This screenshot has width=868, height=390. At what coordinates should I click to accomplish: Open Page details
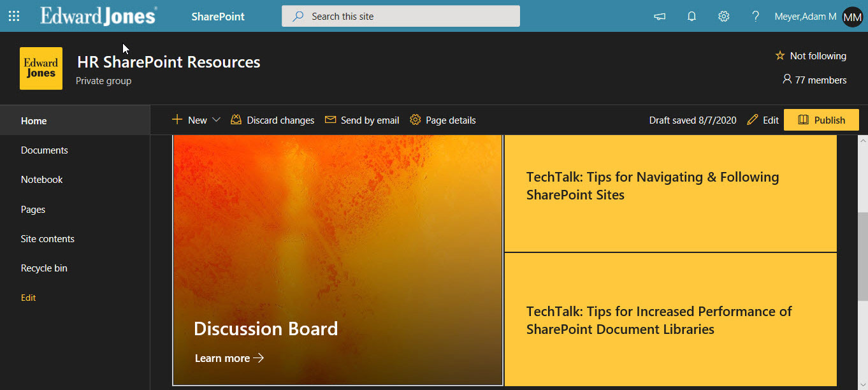pyautogui.click(x=443, y=120)
